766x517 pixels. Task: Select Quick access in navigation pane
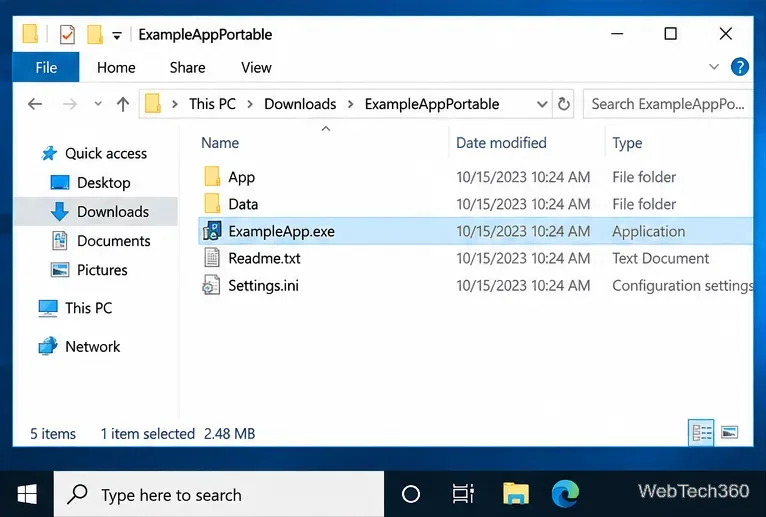click(x=106, y=153)
